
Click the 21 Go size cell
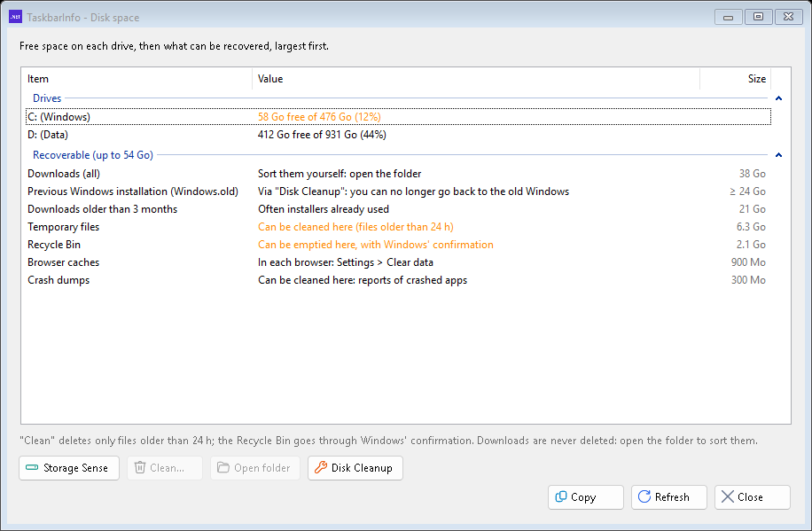click(x=752, y=209)
